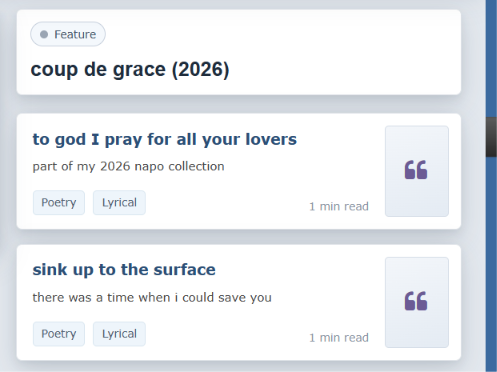Open the quote thumbnail for 'to god I pray'
Image resolution: width=497 pixels, height=372 pixels.
coord(417,171)
